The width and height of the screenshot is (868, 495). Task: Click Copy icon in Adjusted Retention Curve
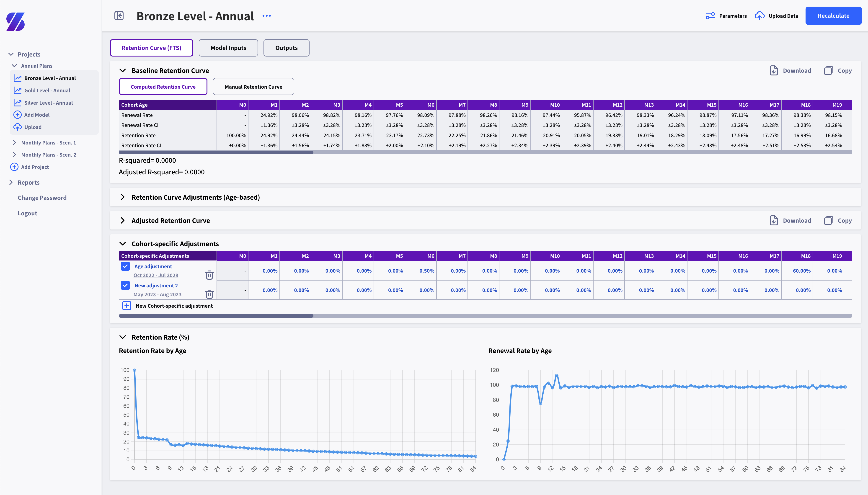pyautogui.click(x=829, y=220)
